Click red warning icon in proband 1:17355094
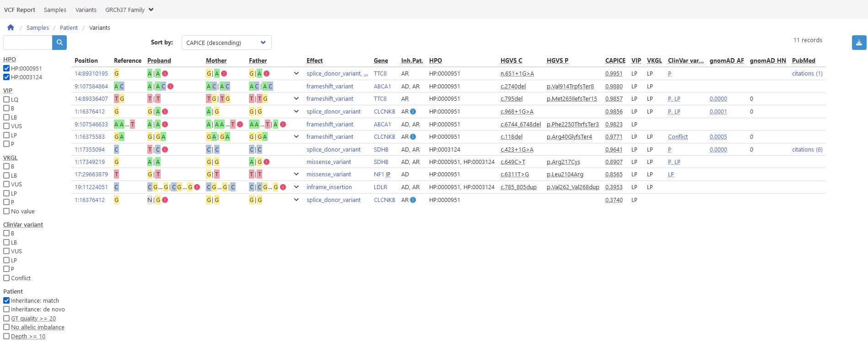 [165, 149]
